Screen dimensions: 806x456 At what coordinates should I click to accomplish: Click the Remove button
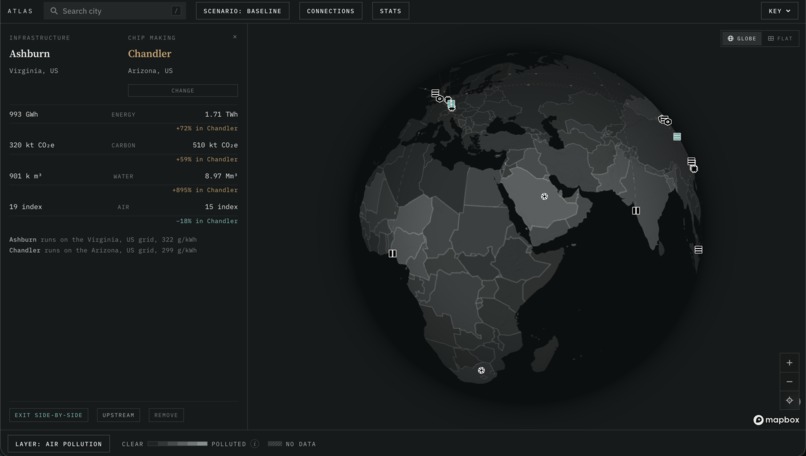[x=166, y=415]
